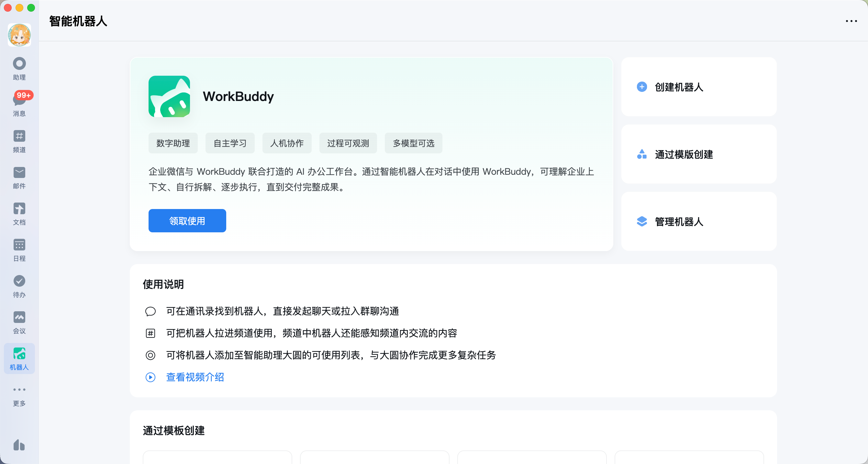Screen dimensions: 868x464
Task: Select the 数字助理 tag
Action: point(173,143)
